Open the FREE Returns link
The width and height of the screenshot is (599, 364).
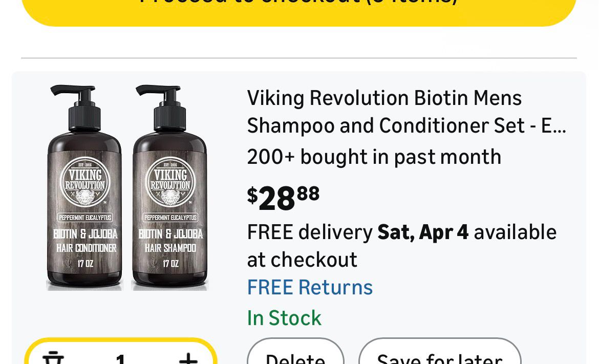click(x=310, y=287)
